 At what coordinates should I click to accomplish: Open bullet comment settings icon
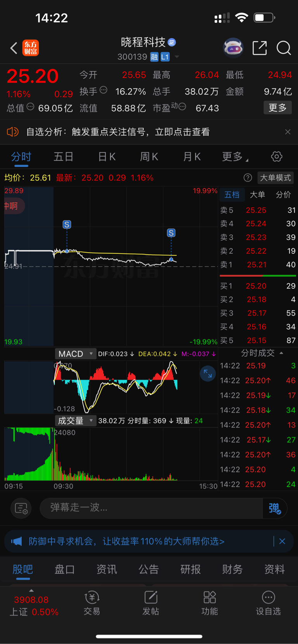click(21, 508)
